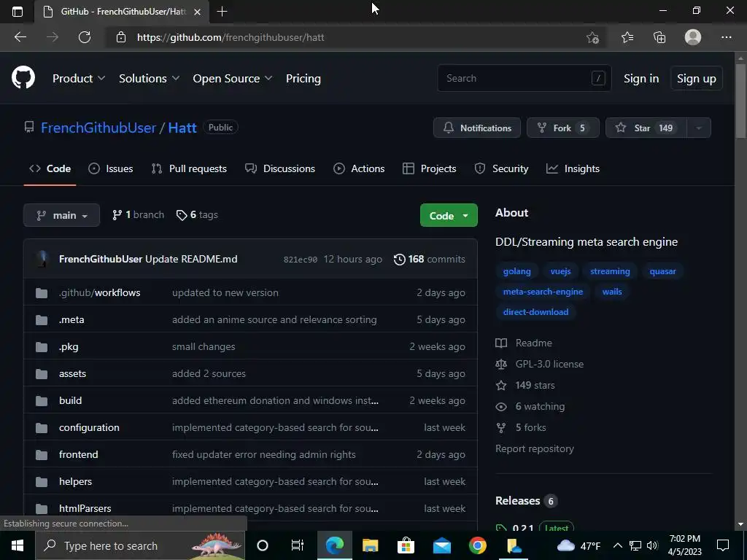Open the GPL-3.0 license link
The width and height of the screenshot is (747, 560).
[x=549, y=365]
